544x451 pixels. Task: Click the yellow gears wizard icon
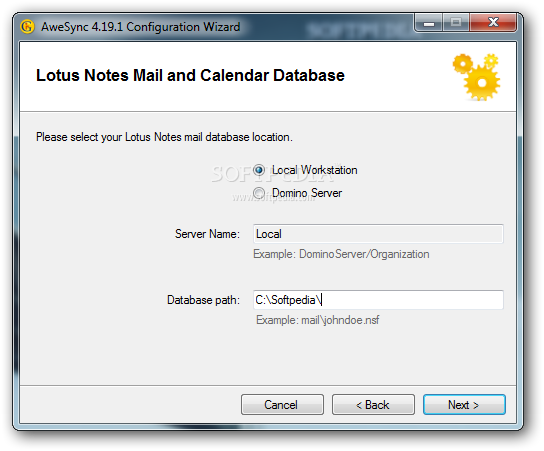(x=477, y=77)
